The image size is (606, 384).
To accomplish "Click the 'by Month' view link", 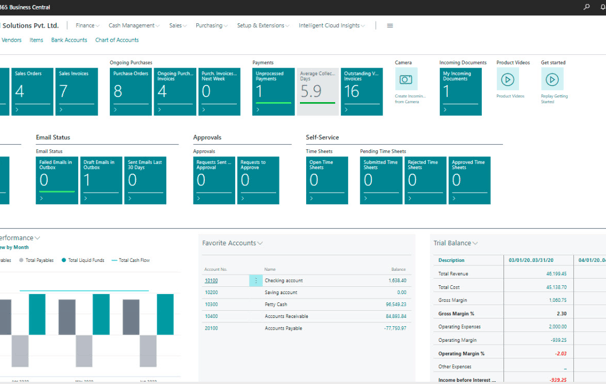I will (x=17, y=247).
